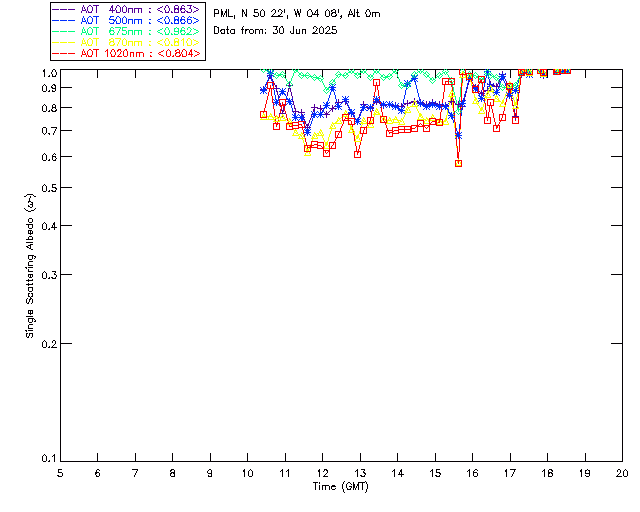
Task: Click the 'Data from: 30 Jun 2025' text
Action: (275, 31)
